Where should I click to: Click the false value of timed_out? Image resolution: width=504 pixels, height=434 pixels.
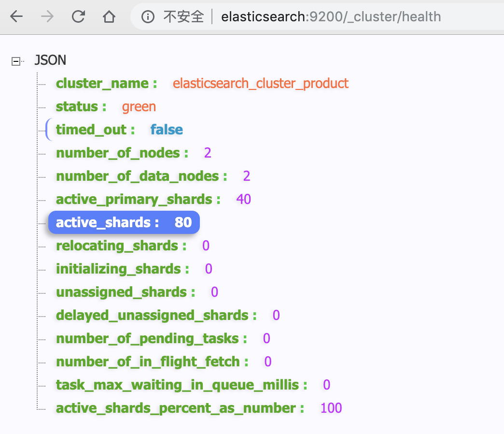tap(167, 130)
